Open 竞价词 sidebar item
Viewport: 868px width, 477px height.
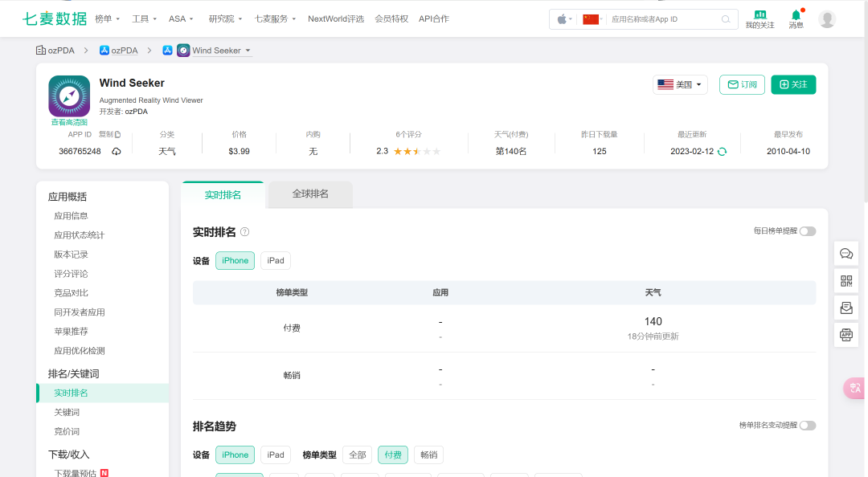(67, 431)
